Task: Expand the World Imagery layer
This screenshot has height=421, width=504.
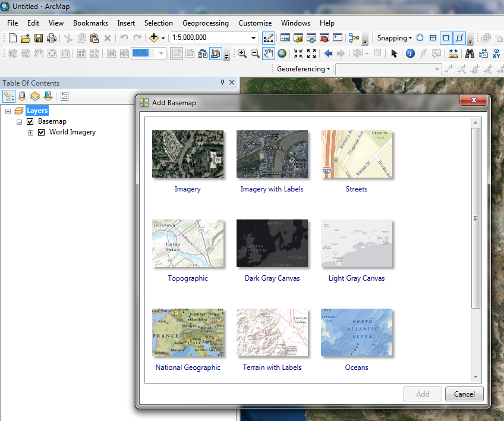Action: 30,133
